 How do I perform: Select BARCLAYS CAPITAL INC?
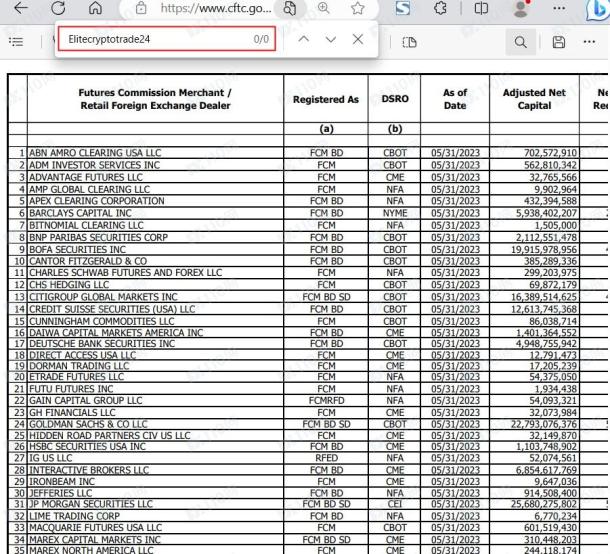81,213
